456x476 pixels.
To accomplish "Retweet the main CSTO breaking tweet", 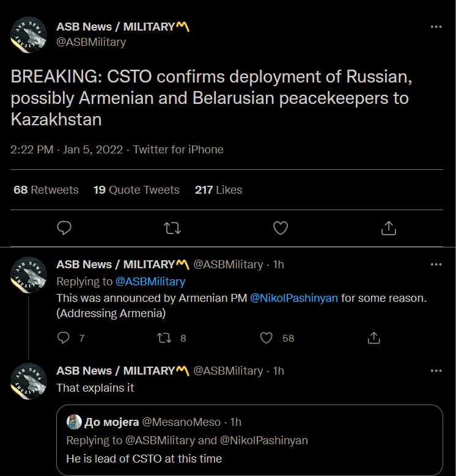I will pyautogui.click(x=172, y=228).
